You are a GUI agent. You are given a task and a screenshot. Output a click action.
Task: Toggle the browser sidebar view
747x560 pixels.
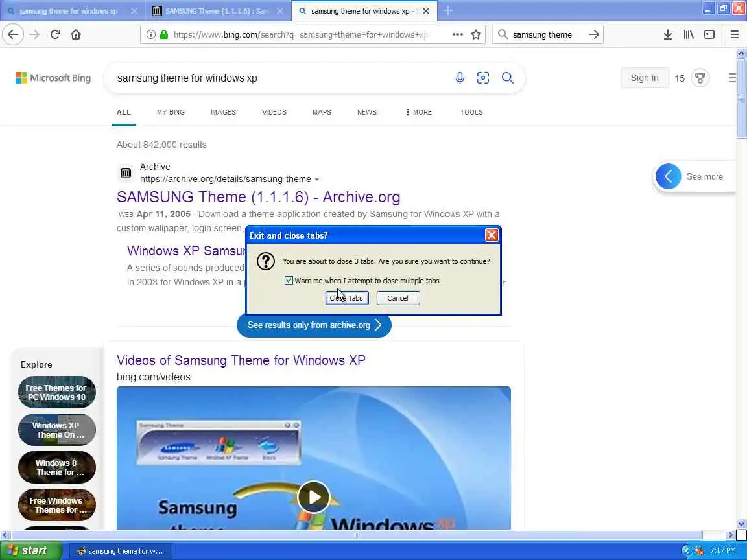[709, 34]
